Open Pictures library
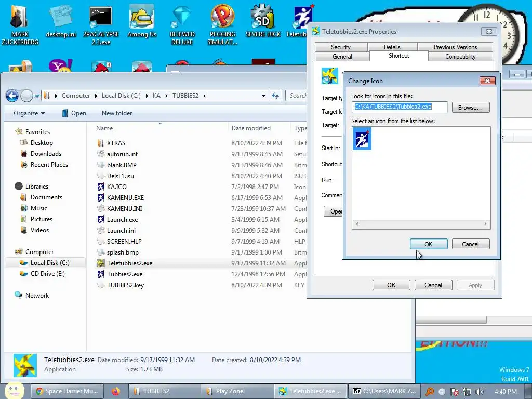The height and width of the screenshot is (399, 532). pyautogui.click(x=42, y=219)
